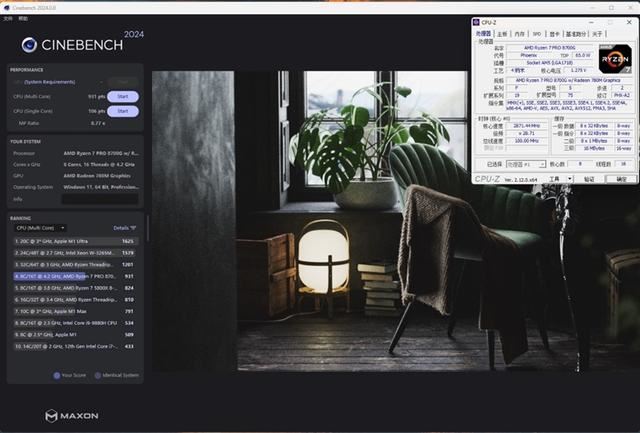This screenshot has width=640, height=433.
Task: Click the Your Score legend dot
Action: click(57, 375)
